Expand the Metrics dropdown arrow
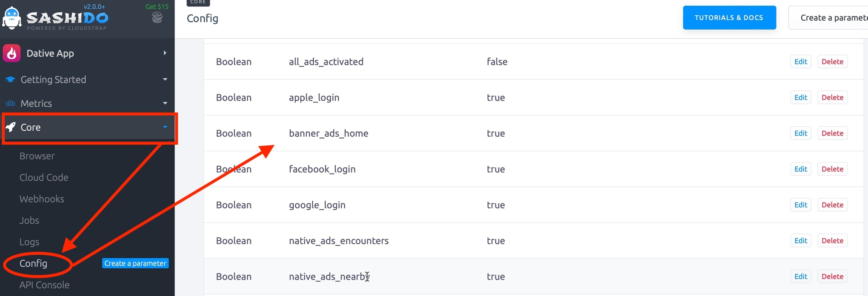The width and height of the screenshot is (868, 296). click(165, 103)
